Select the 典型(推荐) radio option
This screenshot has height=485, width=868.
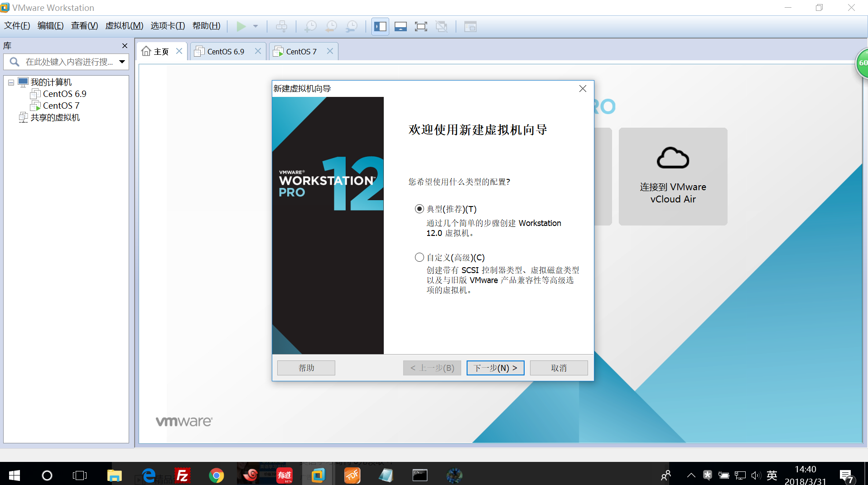(x=420, y=209)
